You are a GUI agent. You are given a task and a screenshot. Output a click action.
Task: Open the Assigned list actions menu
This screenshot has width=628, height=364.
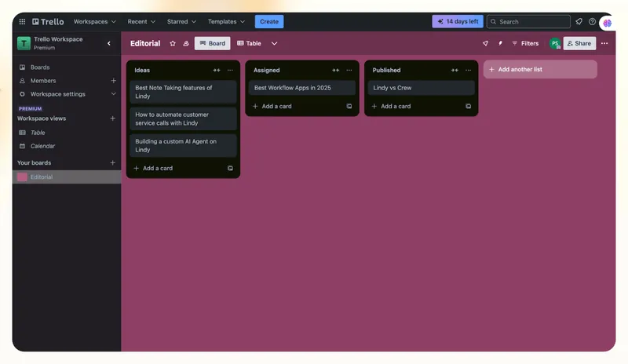349,70
